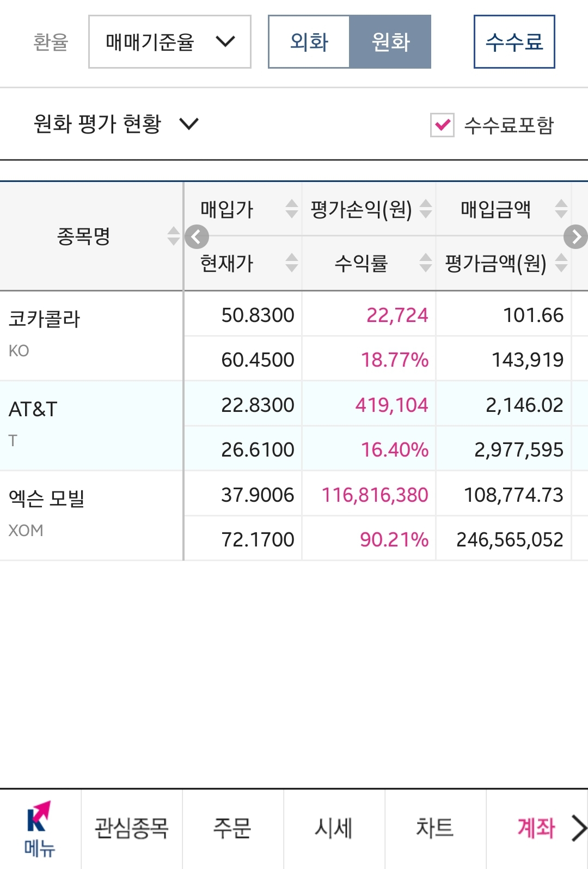
Task: Go to 계좌 tab
Action: point(536,829)
